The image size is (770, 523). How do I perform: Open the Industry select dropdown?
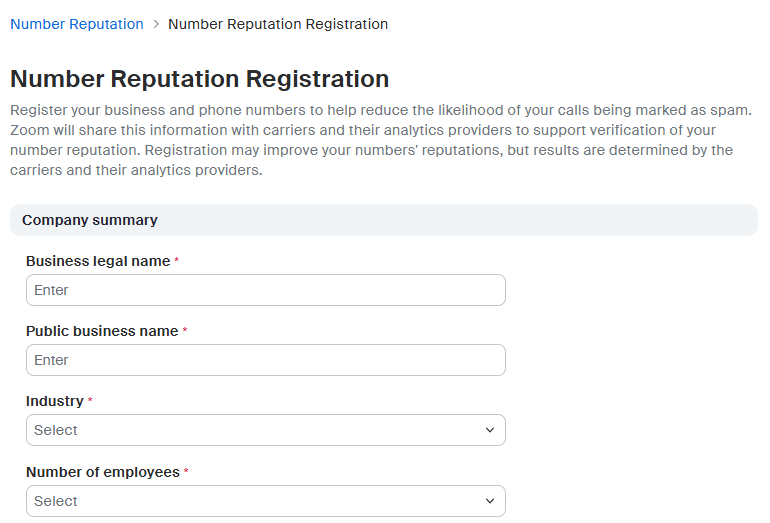(255, 430)
